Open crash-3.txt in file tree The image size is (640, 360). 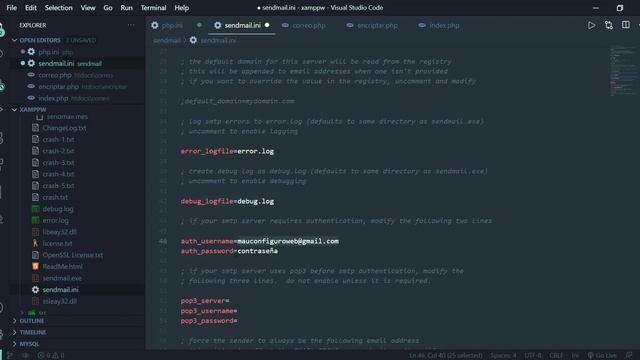[58, 162]
